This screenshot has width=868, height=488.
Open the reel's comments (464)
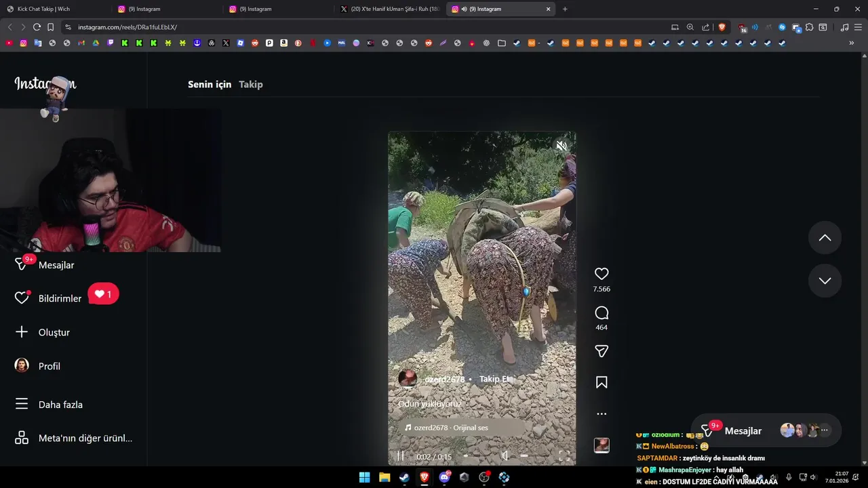601,313
